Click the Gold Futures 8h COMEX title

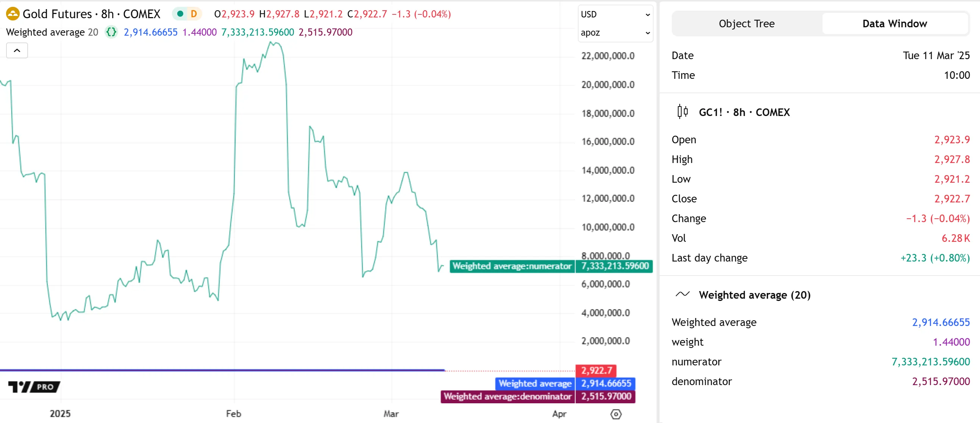click(x=91, y=14)
